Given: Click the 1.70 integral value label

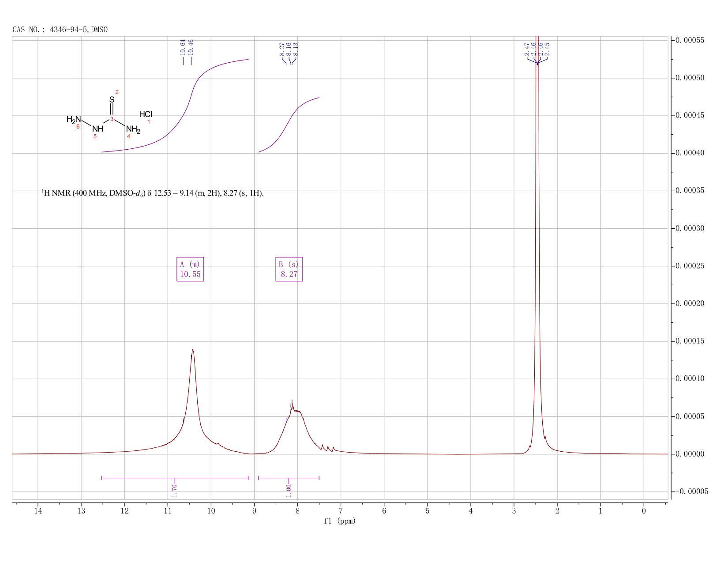Looking at the screenshot, I should 174,490.
